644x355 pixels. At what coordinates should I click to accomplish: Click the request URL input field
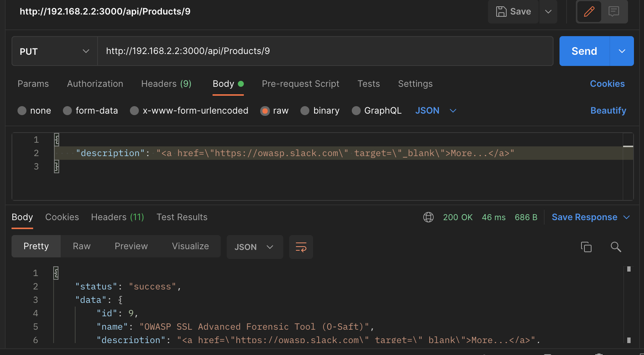tap(325, 51)
